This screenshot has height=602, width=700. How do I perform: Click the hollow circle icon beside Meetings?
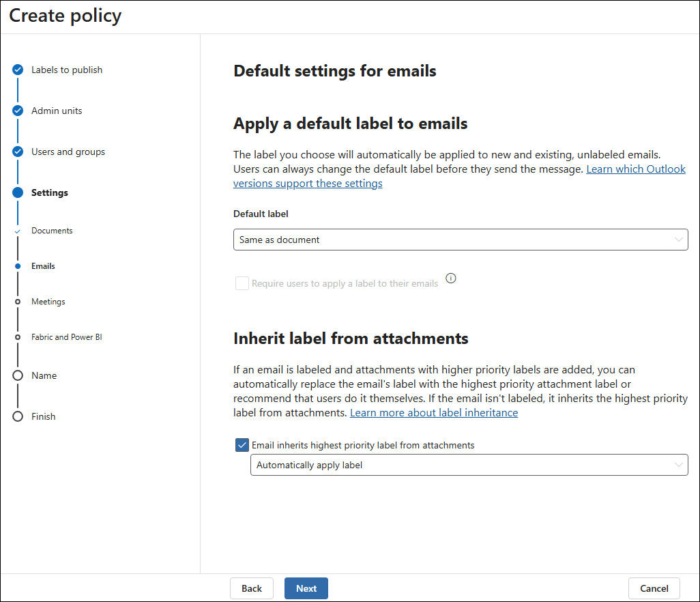point(18,302)
